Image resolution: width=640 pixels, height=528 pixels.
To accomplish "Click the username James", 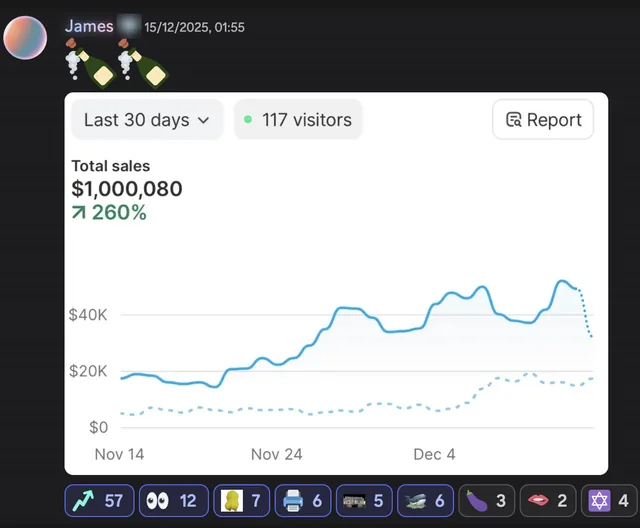I will point(89,27).
